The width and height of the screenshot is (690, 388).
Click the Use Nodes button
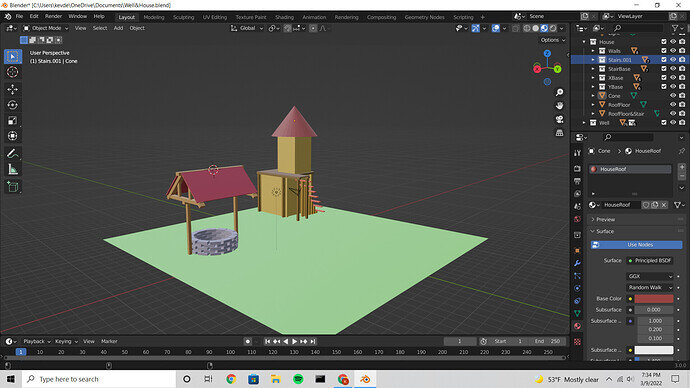pos(636,245)
